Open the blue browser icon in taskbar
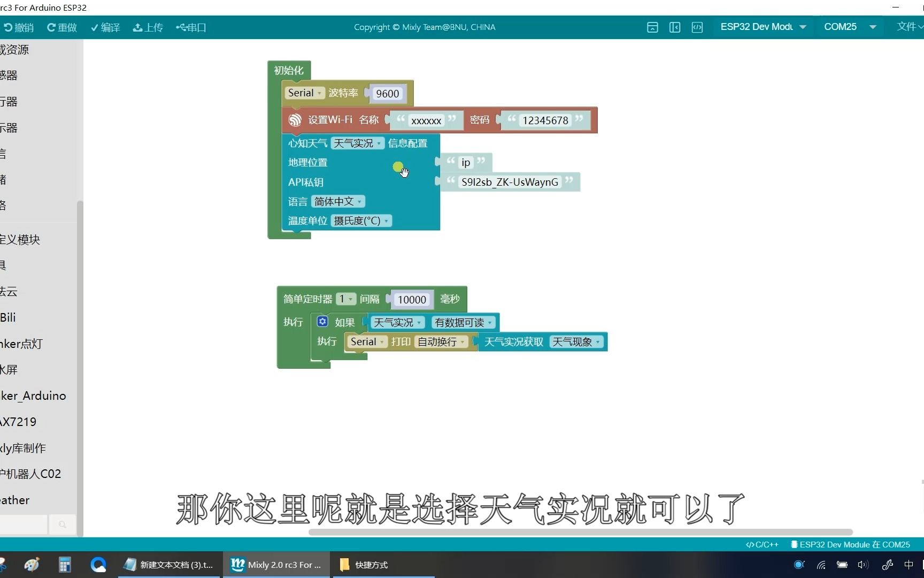The width and height of the screenshot is (924, 578). pyautogui.click(x=98, y=565)
